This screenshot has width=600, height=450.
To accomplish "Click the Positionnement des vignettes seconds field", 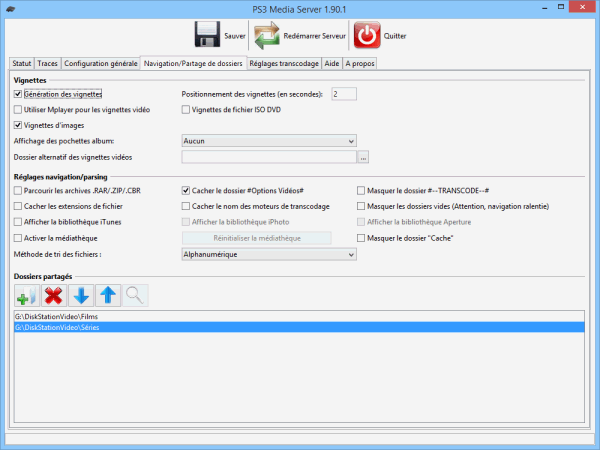I will tap(343, 94).
